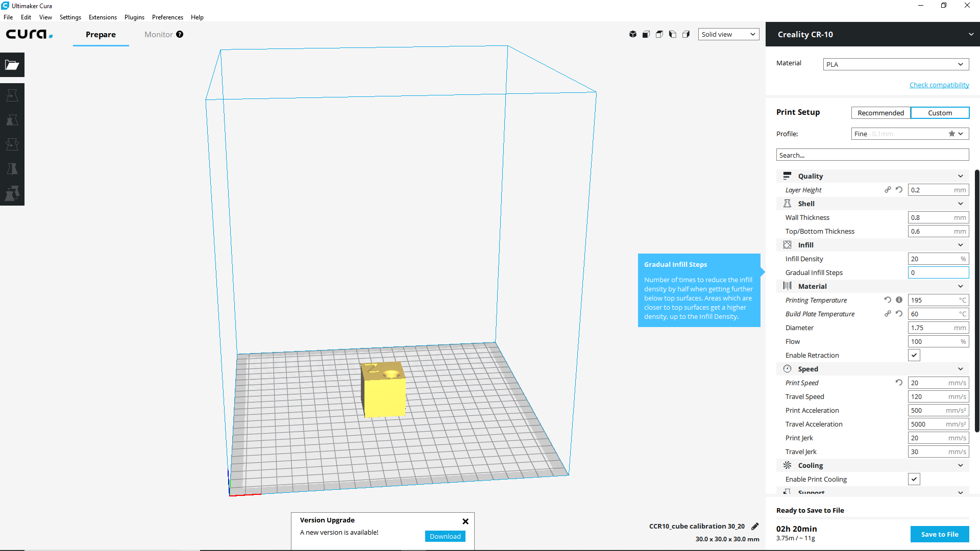Screen dimensions: 980x551
Task: Reset Layer Height with the revert arrow
Action: pos(899,190)
